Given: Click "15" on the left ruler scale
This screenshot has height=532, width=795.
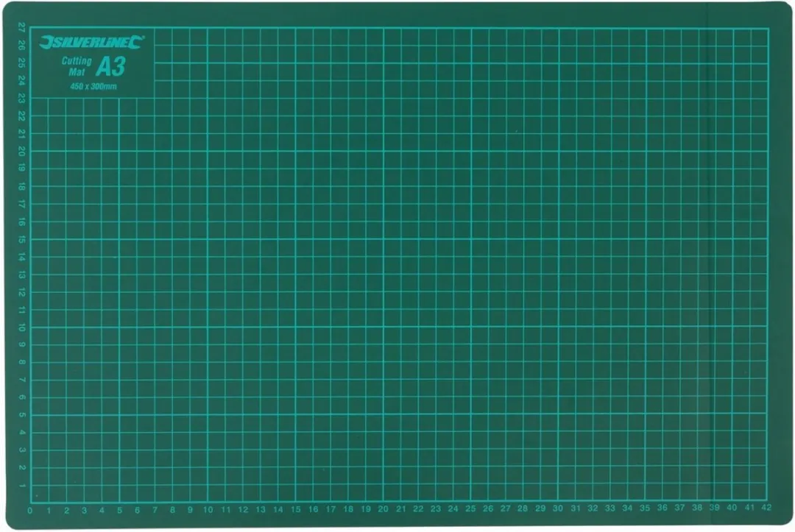Looking at the screenshot, I should click(21, 239).
